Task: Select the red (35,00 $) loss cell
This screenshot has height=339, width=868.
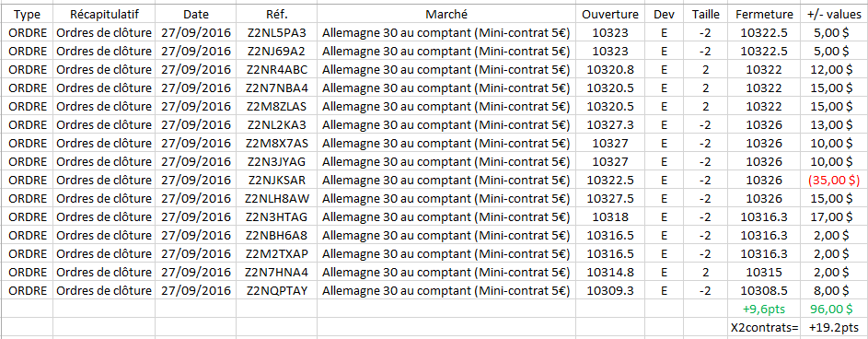Action: 834,180
